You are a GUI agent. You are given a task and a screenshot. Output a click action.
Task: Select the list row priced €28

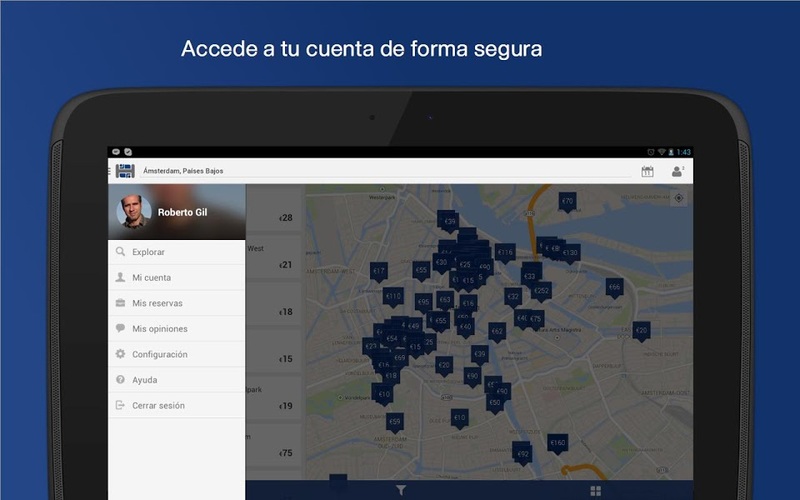click(x=274, y=209)
